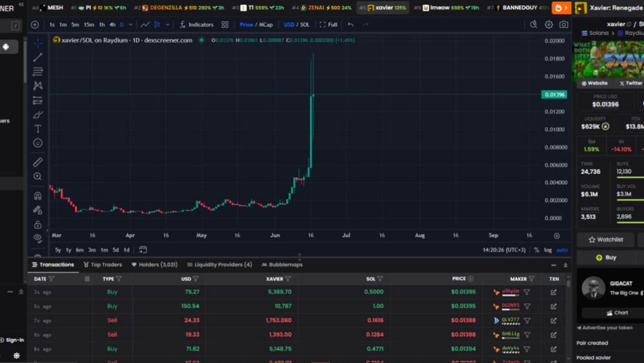
Task: Open the chart alert clock icon
Action: point(533,24)
